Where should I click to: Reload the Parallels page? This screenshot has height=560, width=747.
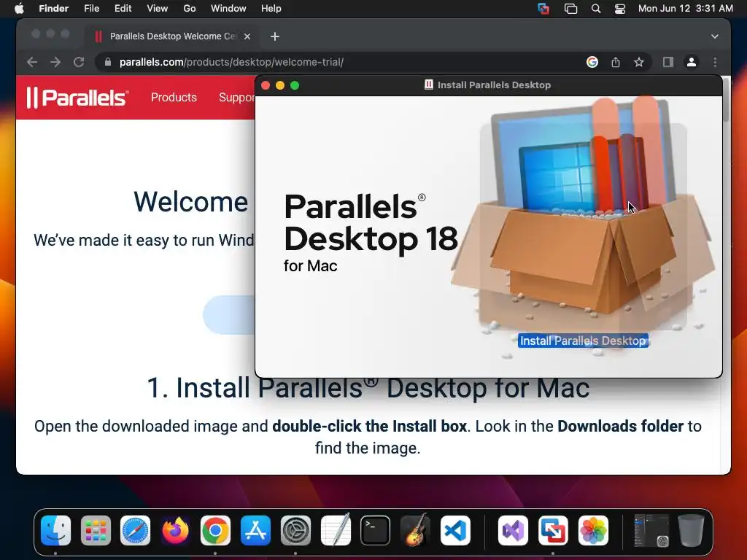click(79, 62)
